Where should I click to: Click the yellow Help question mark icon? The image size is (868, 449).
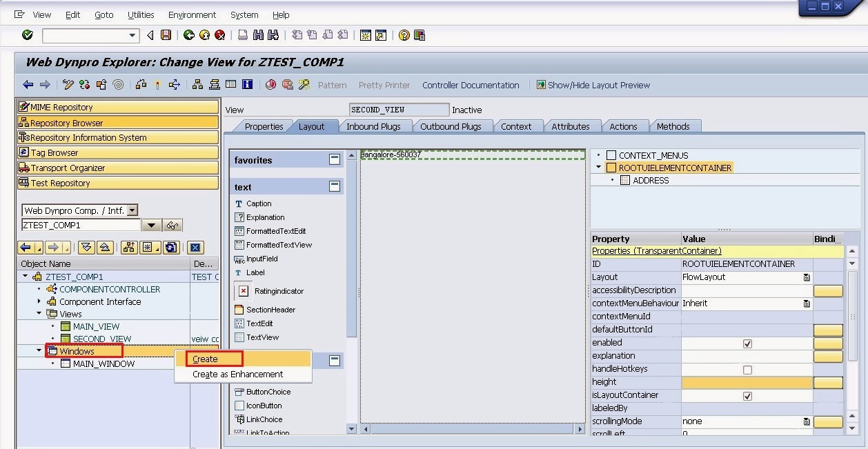(x=404, y=35)
